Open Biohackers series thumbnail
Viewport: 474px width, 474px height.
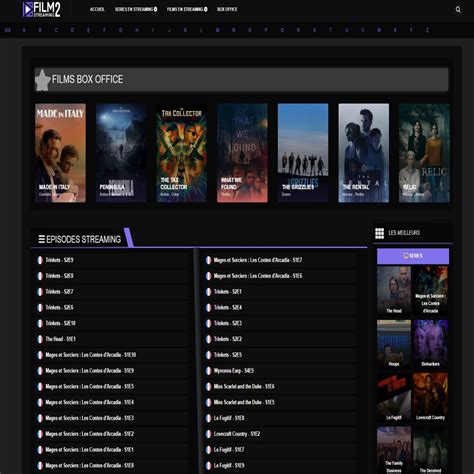[430, 344]
